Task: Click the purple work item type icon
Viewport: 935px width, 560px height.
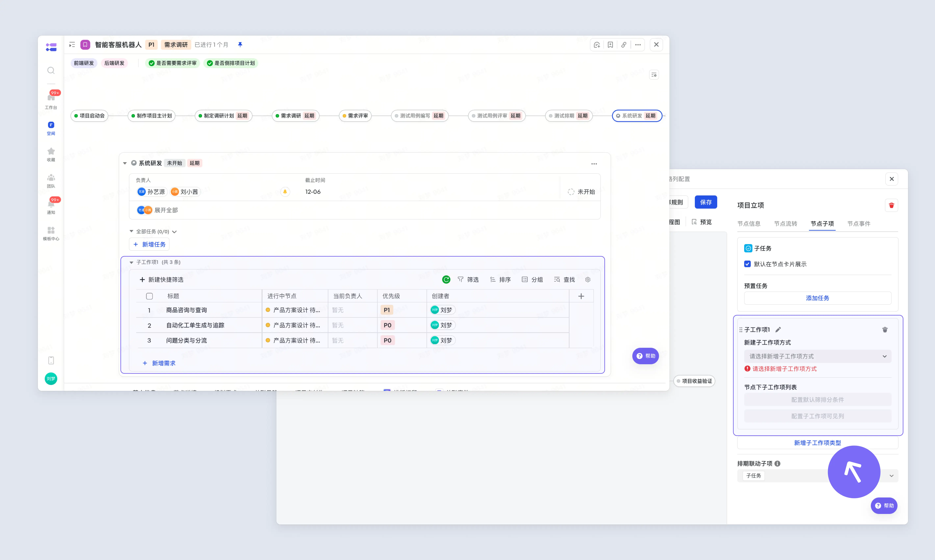Action: click(x=85, y=45)
